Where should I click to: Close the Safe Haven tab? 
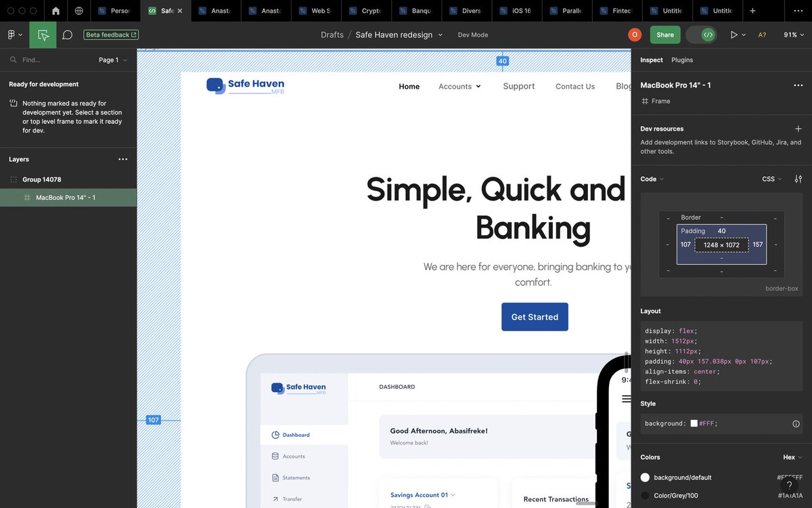point(180,11)
